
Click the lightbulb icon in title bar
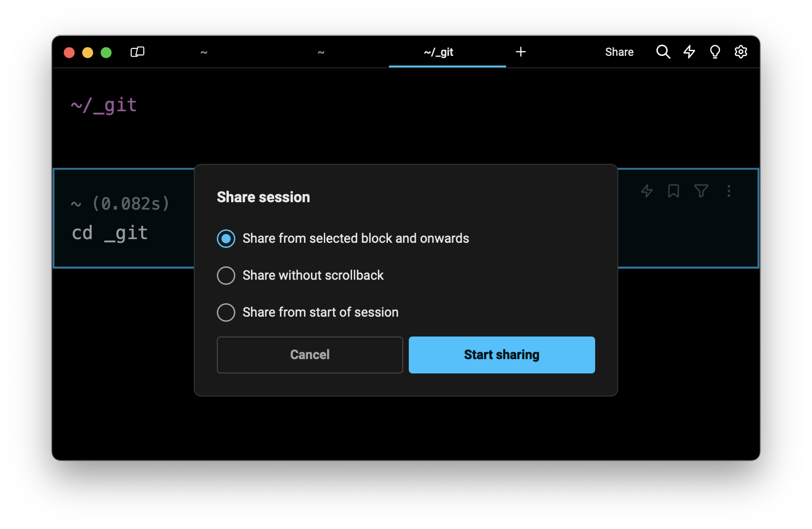point(715,52)
